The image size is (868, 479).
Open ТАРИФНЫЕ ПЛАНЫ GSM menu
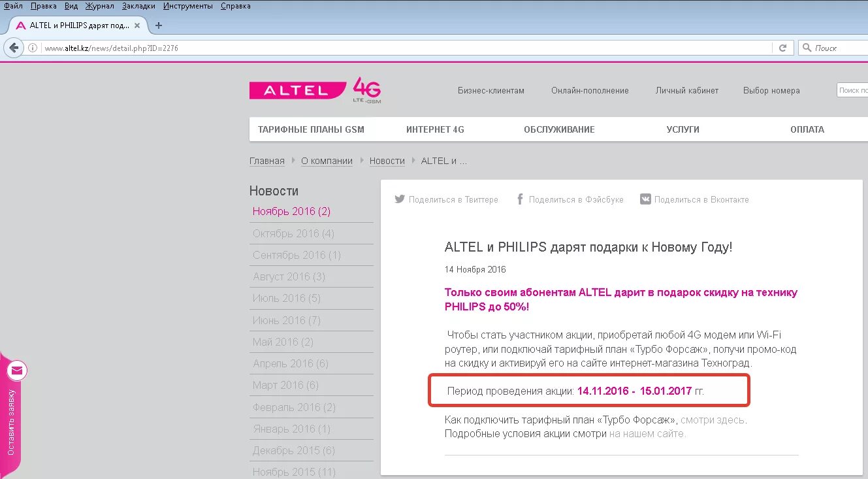[311, 129]
